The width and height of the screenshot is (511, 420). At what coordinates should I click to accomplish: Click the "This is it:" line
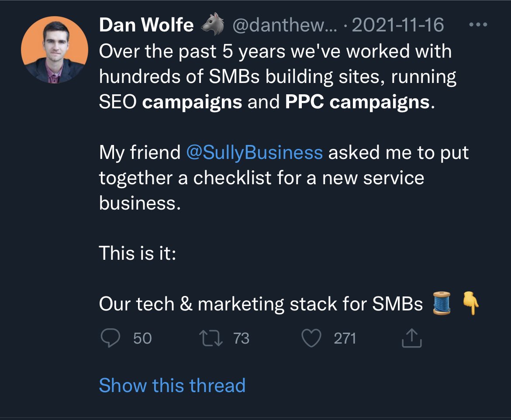[x=138, y=253]
